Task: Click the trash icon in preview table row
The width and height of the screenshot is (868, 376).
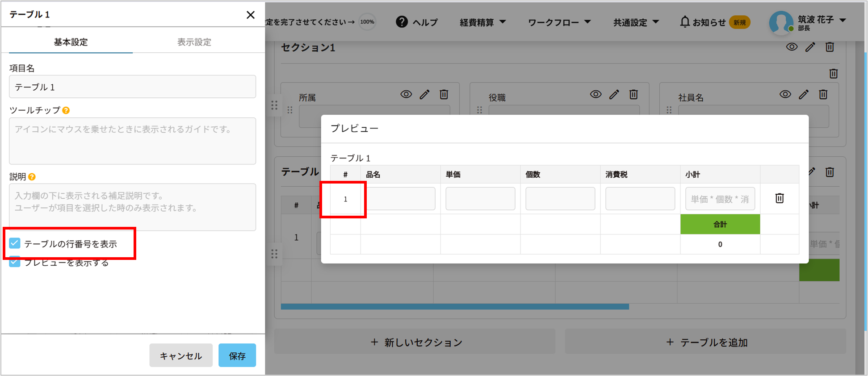Action: [779, 198]
